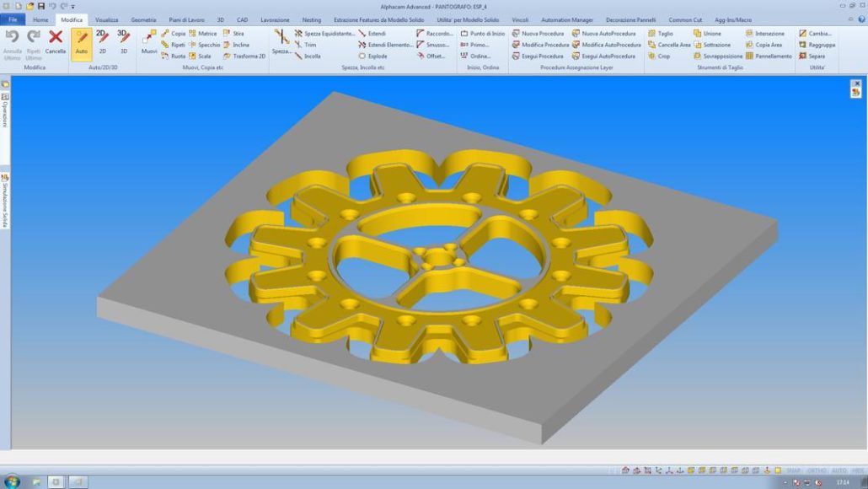Expand the Operazioni side panel

pos(5,110)
